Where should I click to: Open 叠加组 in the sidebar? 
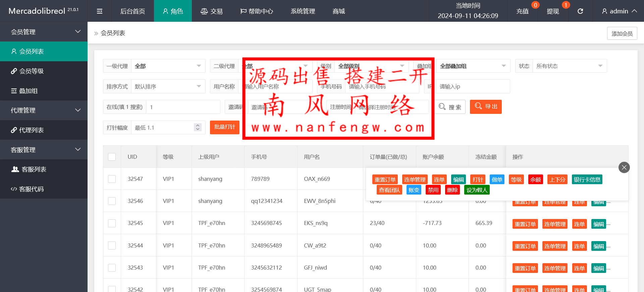tap(44, 91)
